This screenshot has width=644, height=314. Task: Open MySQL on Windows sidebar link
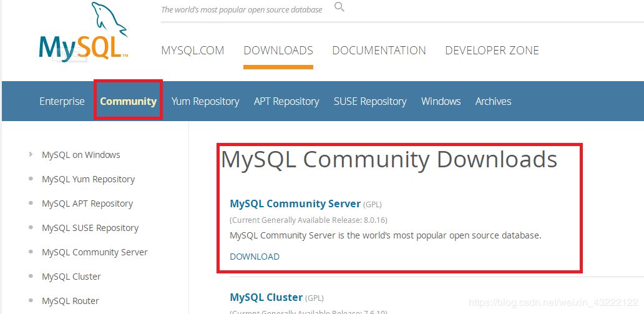click(x=81, y=155)
